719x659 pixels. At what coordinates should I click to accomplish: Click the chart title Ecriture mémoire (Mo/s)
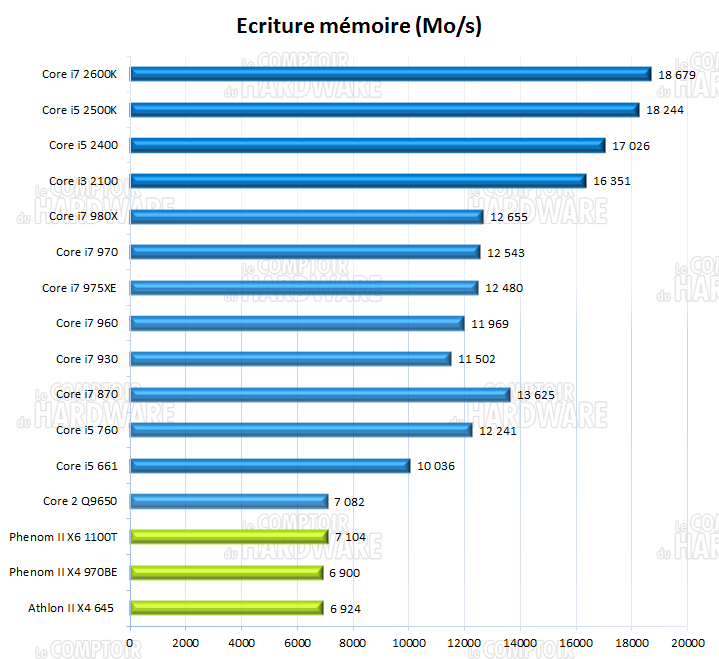pyautogui.click(x=359, y=26)
